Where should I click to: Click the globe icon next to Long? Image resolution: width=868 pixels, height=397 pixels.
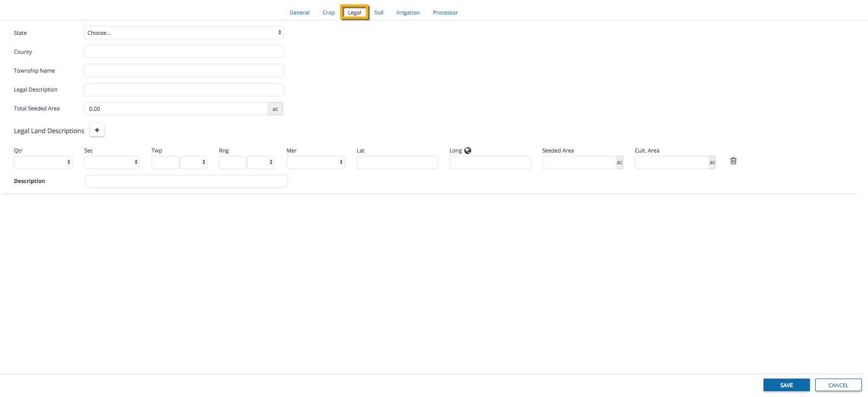468,151
